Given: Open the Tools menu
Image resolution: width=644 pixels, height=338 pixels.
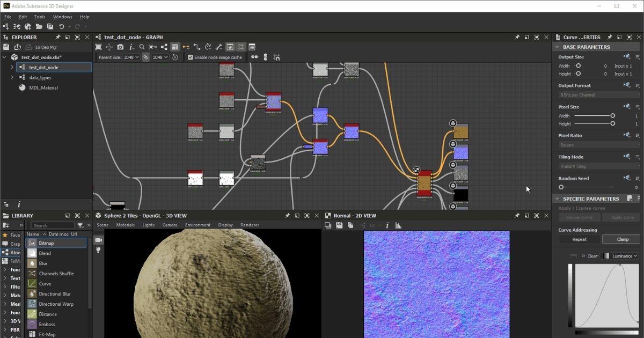Looking at the screenshot, I should 40,17.
